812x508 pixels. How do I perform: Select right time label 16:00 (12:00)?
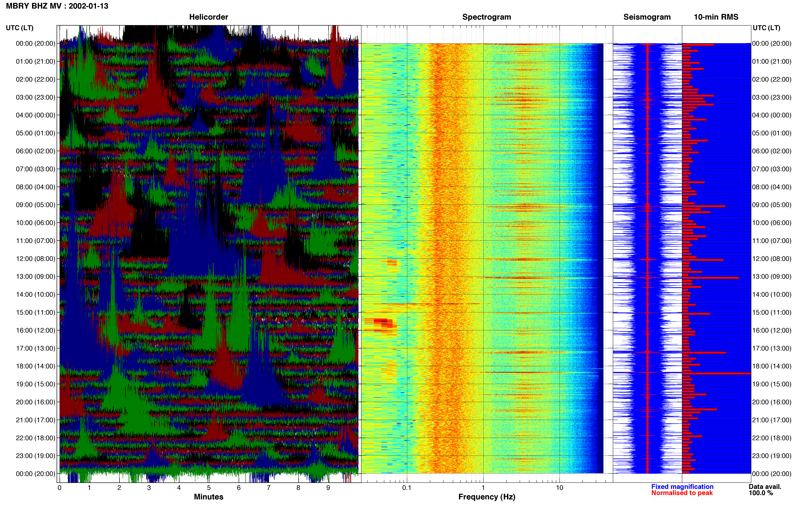772,330
